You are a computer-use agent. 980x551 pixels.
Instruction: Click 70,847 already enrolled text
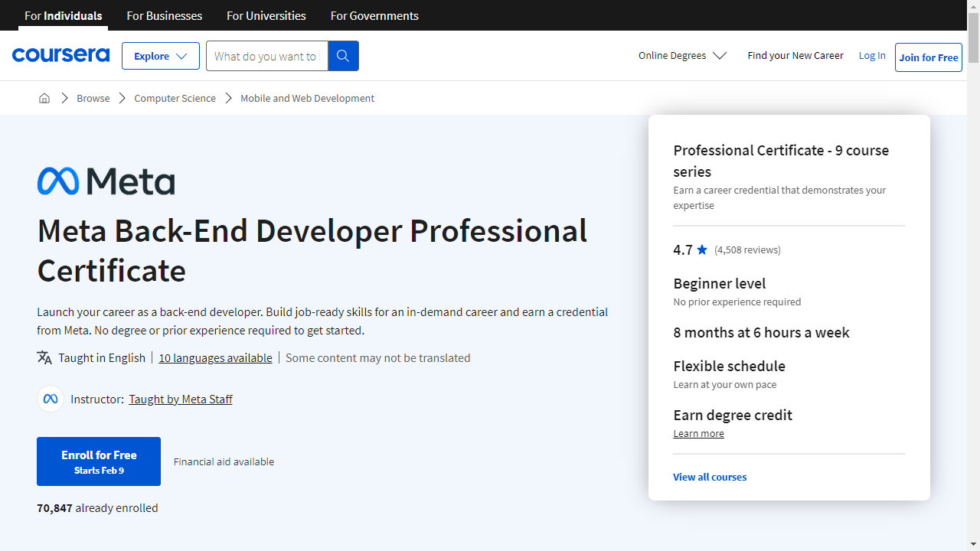(x=97, y=507)
